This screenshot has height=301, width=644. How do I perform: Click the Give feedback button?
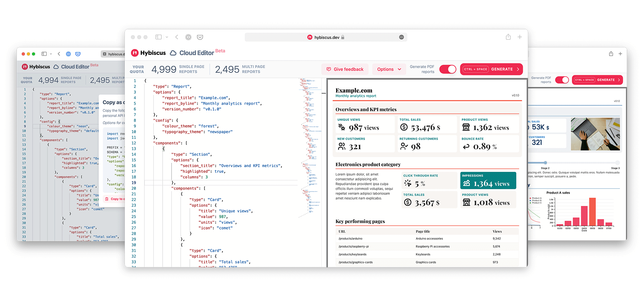[345, 69]
